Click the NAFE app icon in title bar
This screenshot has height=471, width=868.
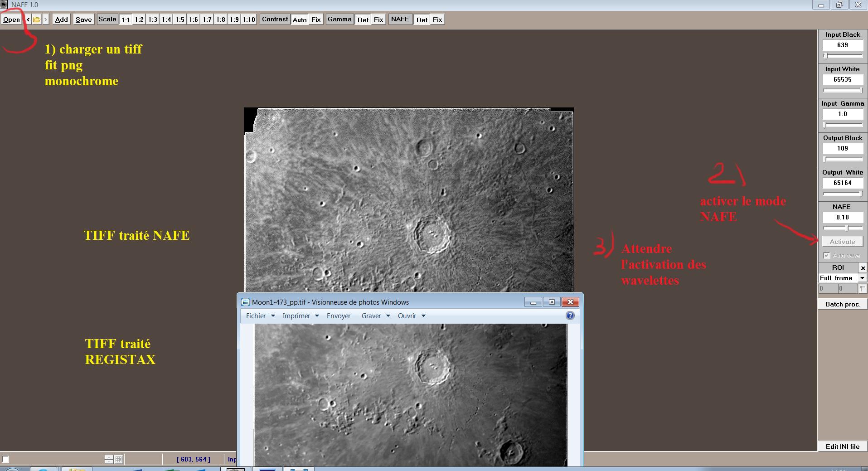[4, 5]
